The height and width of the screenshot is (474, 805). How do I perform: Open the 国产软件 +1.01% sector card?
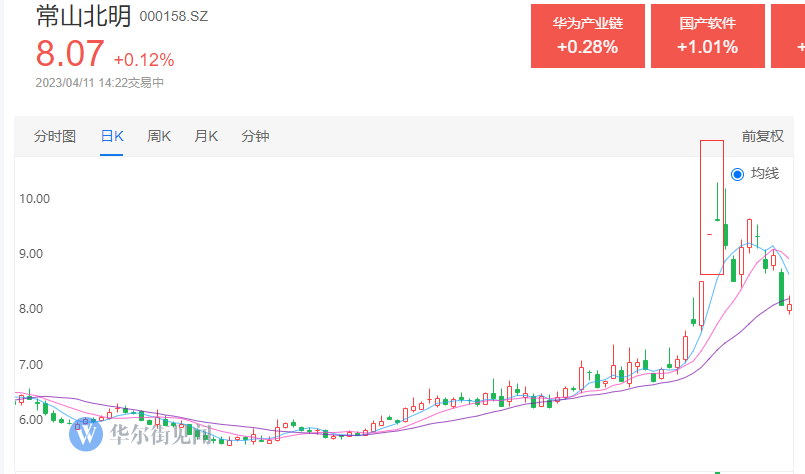pyautogui.click(x=708, y=36)
